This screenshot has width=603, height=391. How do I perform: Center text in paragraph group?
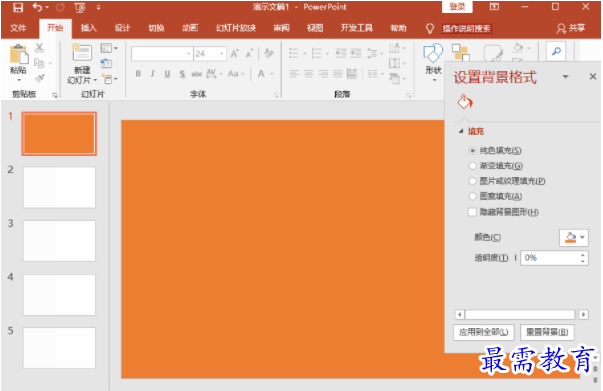pyautogui.click(x=308, y=73)
